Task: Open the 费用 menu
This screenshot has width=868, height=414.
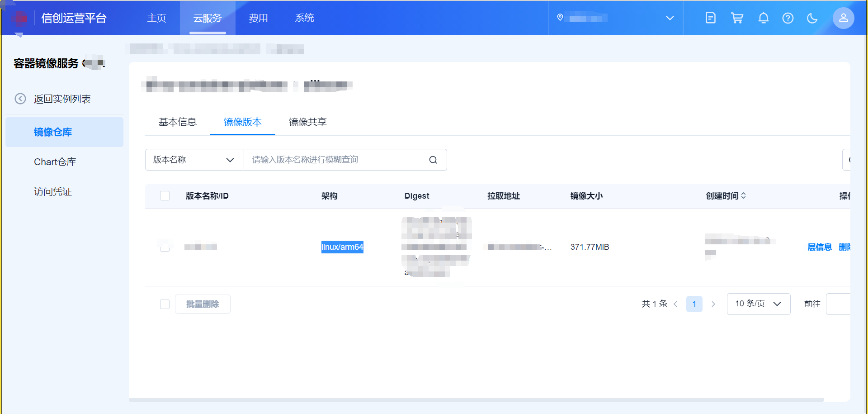Action: tap(259, 18)
